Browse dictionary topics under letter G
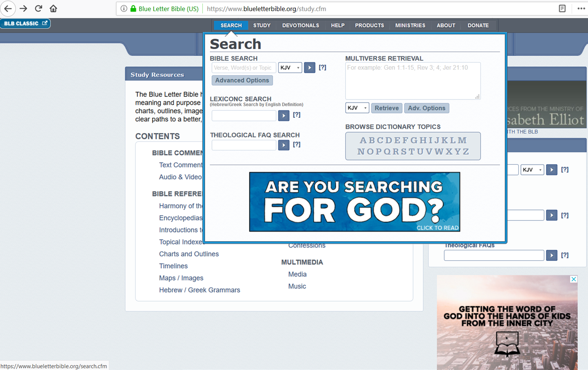The height and width of the screenshot is (370, 588). tap(414, 140)
